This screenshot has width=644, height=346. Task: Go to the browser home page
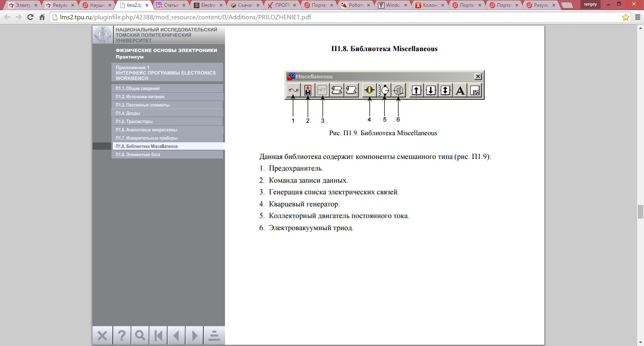pos(42,17)
